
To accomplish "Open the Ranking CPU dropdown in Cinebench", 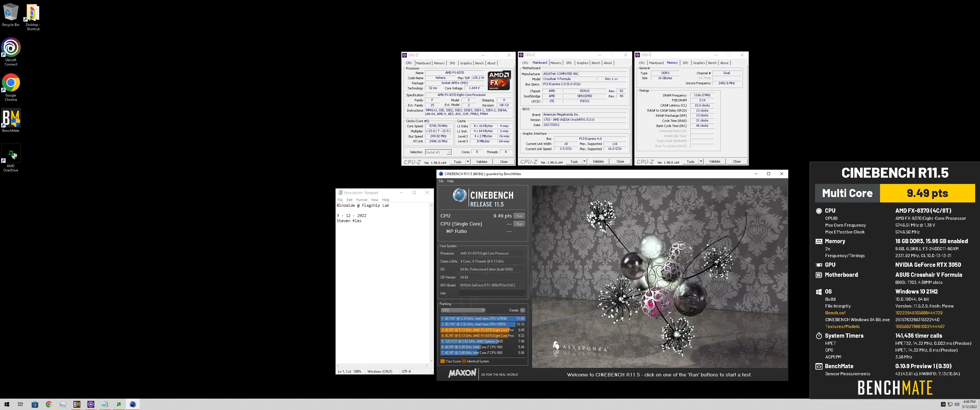I will point(463,310).
